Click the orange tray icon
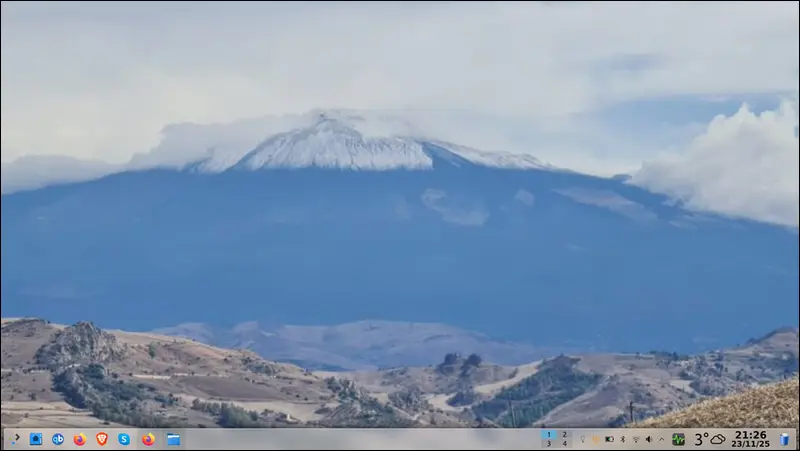Image resolution: width=800 pixels, height=451 pixels. pyautogui.click(x=596, y=439)
